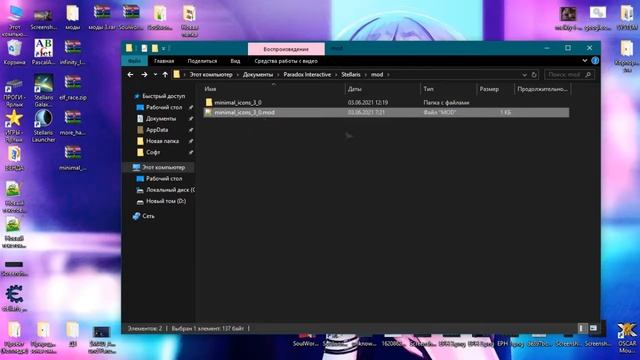Open 'AppData' in the navigation pane

157,130
